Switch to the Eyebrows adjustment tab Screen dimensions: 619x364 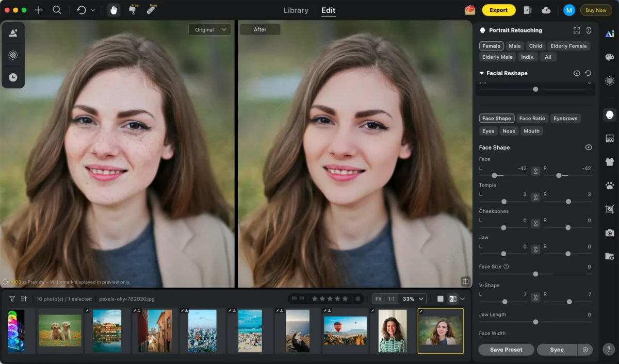565,118
